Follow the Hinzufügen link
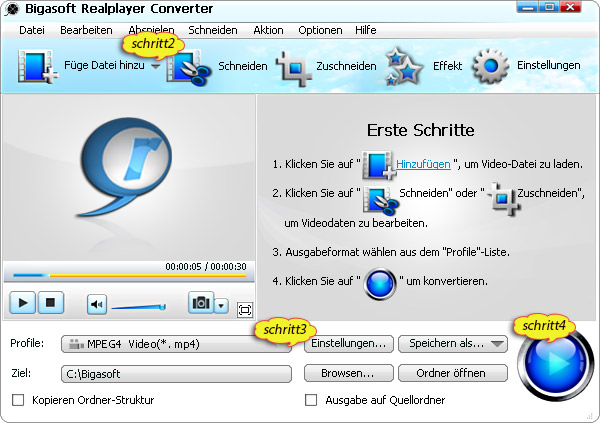The width and height of the screenshot is (600, 423). pos(423,164)
